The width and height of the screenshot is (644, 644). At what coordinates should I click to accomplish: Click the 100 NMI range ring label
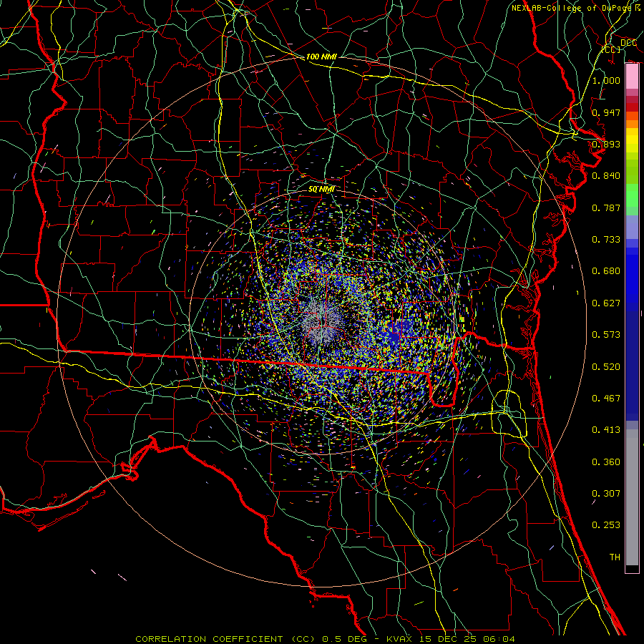coord(321,57)
